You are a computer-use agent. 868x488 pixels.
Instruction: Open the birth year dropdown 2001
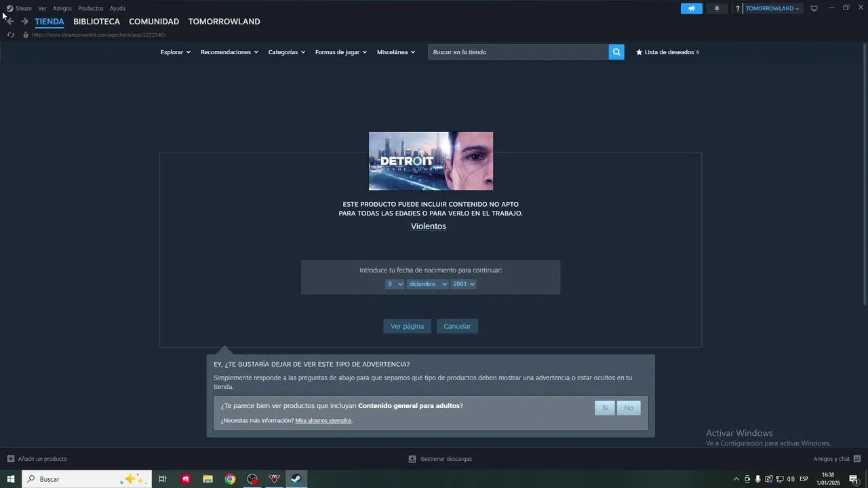tap(463, 284)
